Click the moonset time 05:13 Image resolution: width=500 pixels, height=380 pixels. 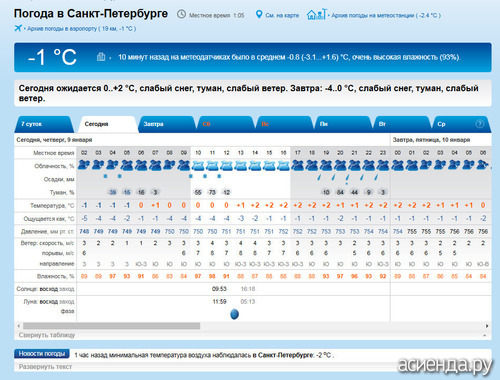click(248, 302)
